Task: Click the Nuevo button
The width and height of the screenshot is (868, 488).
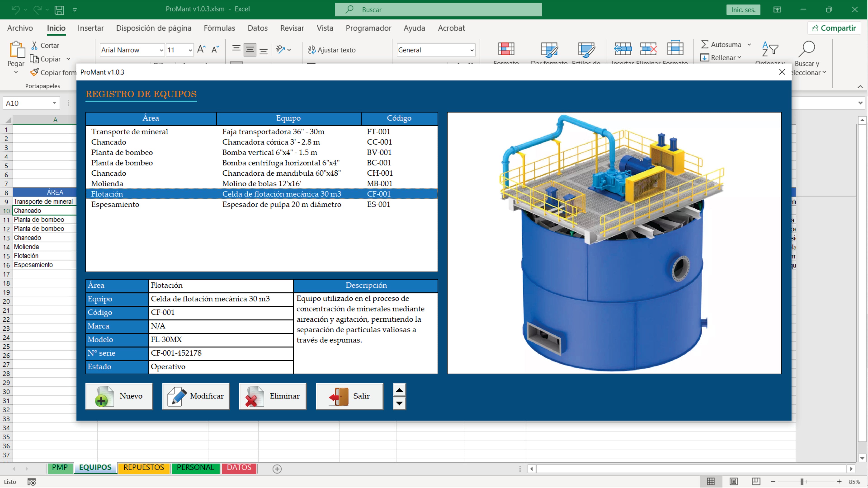Action: (119, 396)
